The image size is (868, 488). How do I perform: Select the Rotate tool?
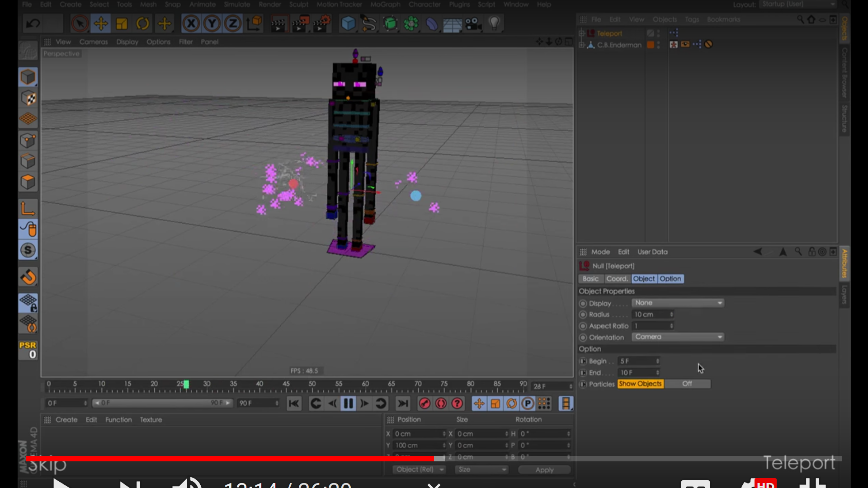click(x=143, y=23)
